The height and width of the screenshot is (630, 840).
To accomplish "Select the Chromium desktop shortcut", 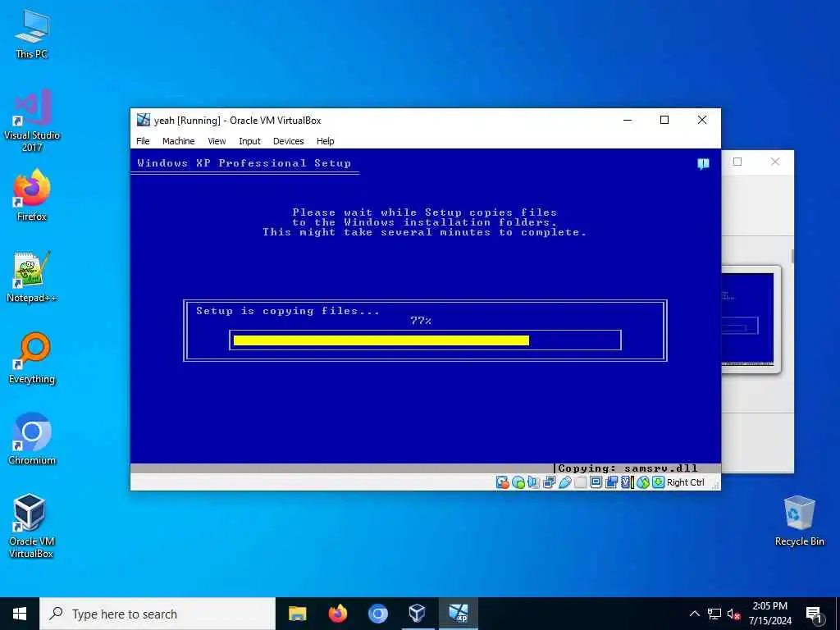I will click(x=32, y=440).
